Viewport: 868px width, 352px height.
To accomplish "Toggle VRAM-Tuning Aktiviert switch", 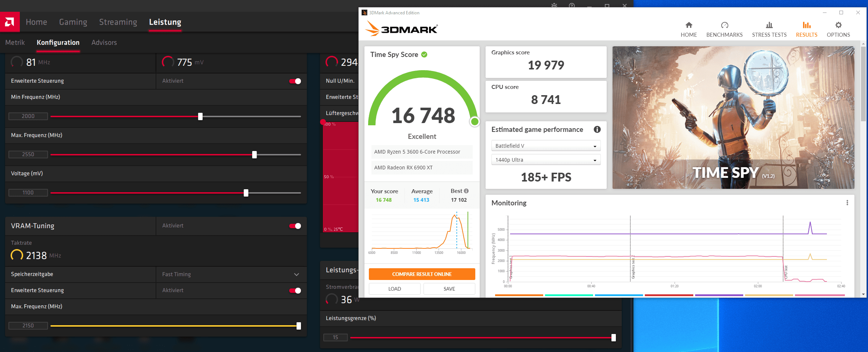I will coord(295,226).
